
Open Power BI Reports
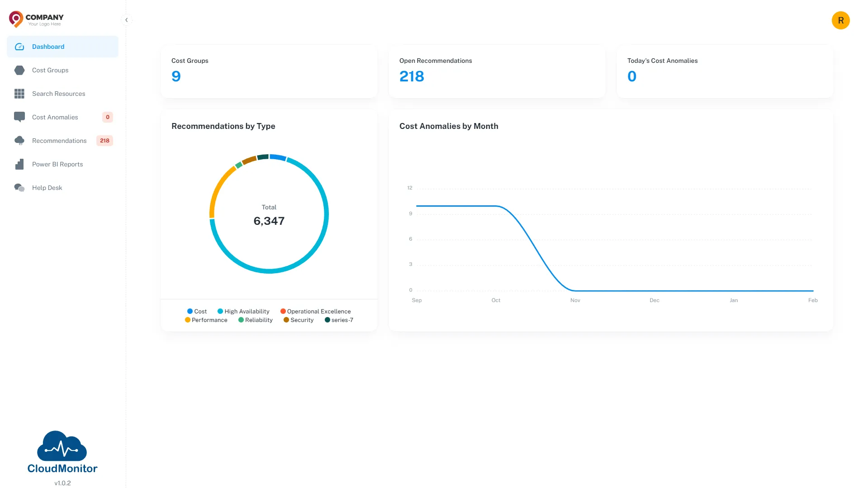tap(62, 164)
